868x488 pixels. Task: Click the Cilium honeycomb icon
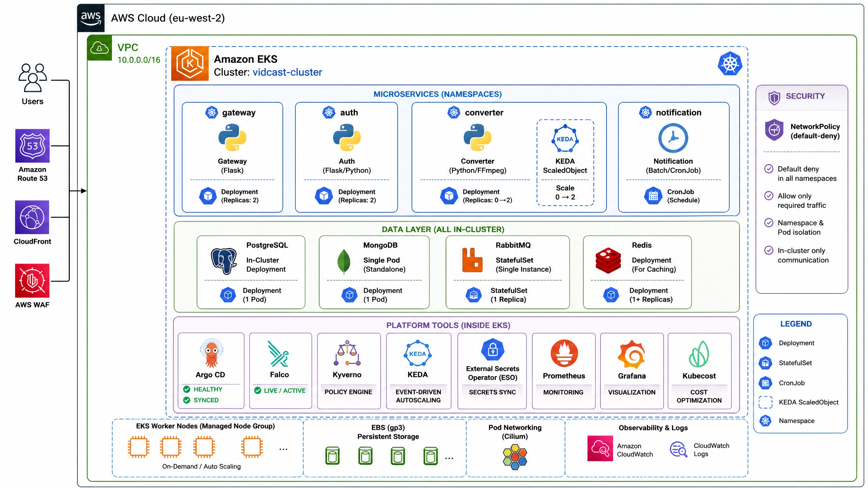point(515,457)
